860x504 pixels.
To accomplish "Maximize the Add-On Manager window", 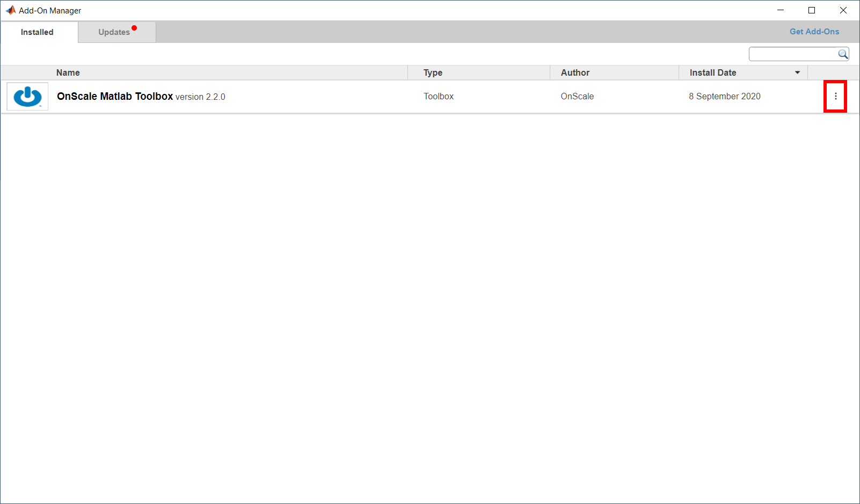I will [x=812, y=10].
